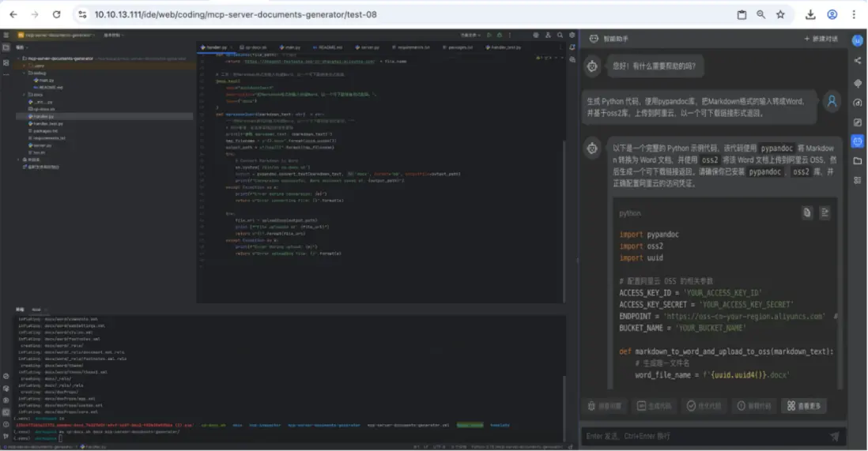Reload the browser page
Screen dimensions: 868x451
56,14
